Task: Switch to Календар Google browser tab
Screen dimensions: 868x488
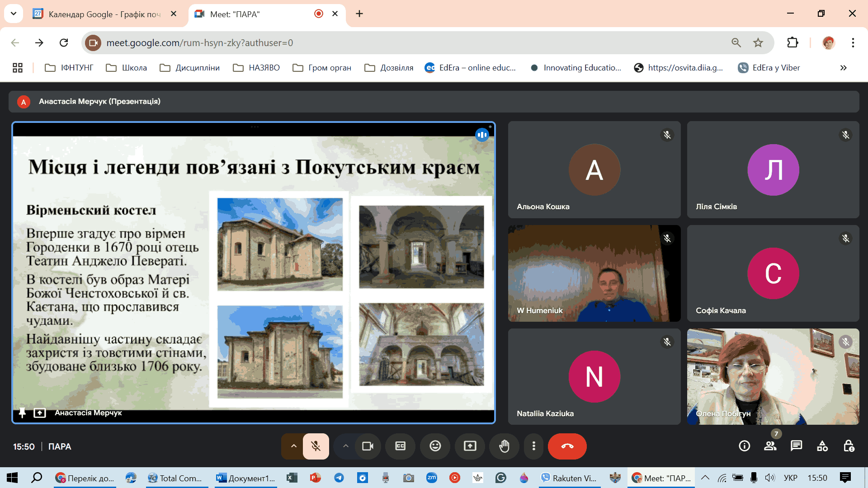Action: [104, 14]
